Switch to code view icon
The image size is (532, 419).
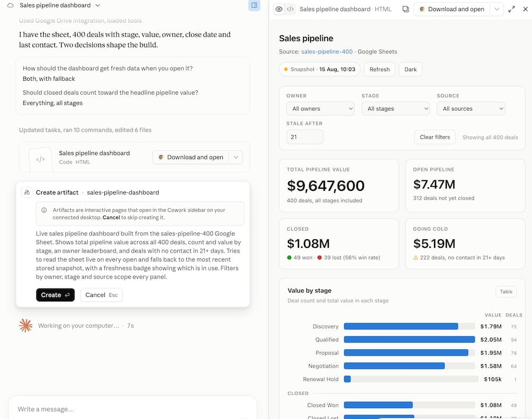tap(290, 9)
